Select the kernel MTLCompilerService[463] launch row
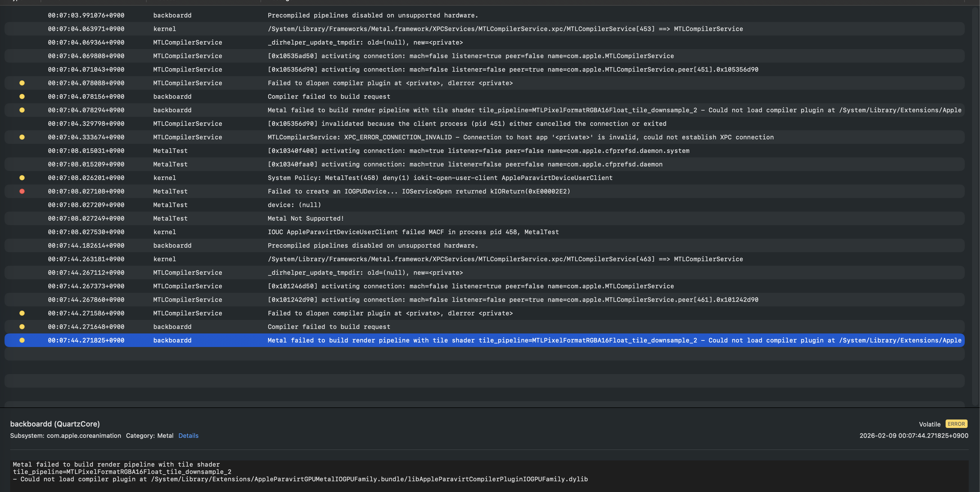The height and width of the screenshot is (492, 980). [505, 259]
